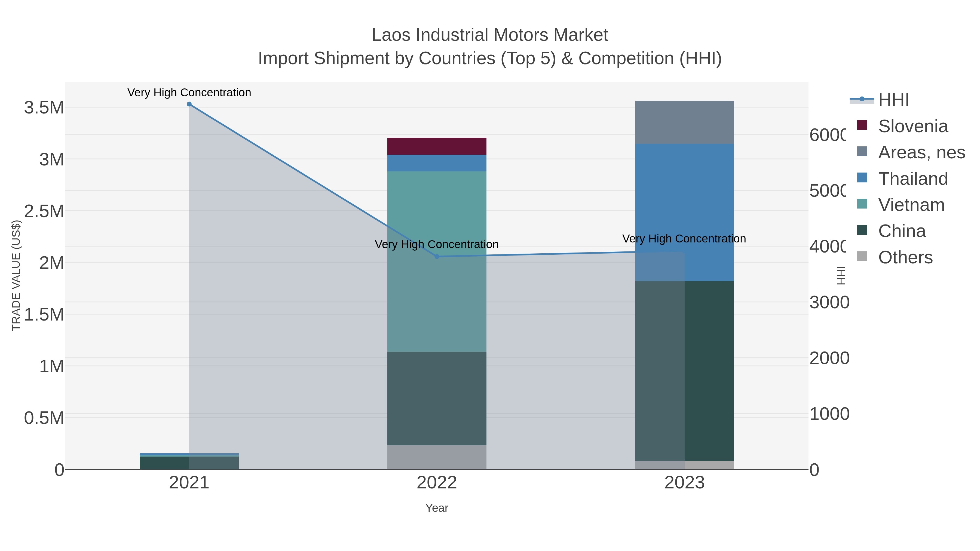Click the 2022 HHI data point marker
Screen dimensions: 980x551
point(437,257)
